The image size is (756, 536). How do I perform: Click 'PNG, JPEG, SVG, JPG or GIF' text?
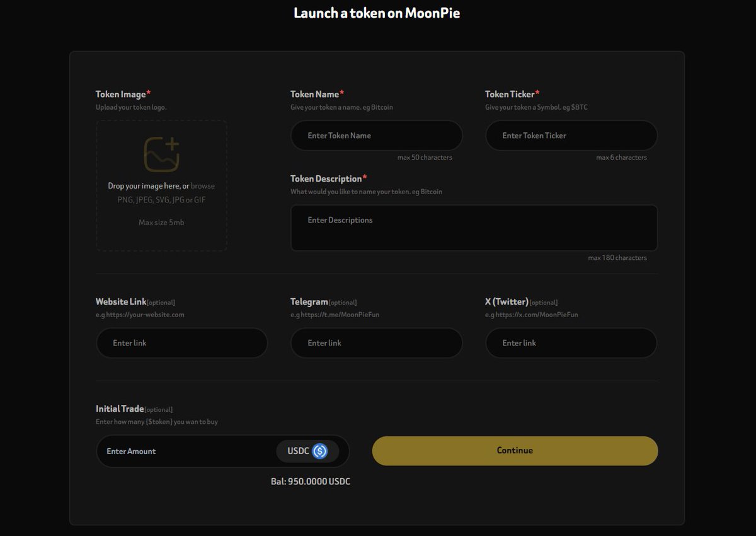click(x=161, y=200)
